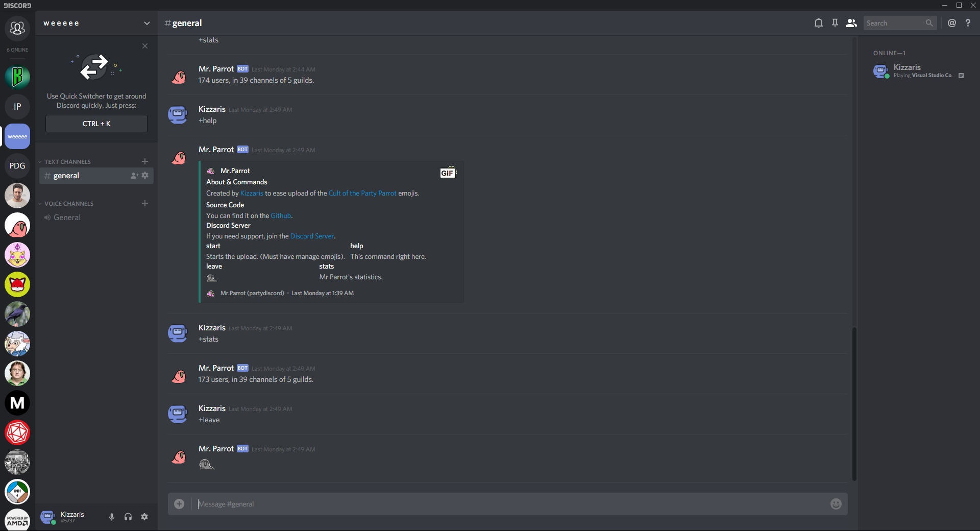Screen dimensions: 980x531
Task: Open Friends home icon in server list
Action: [17, 28]
